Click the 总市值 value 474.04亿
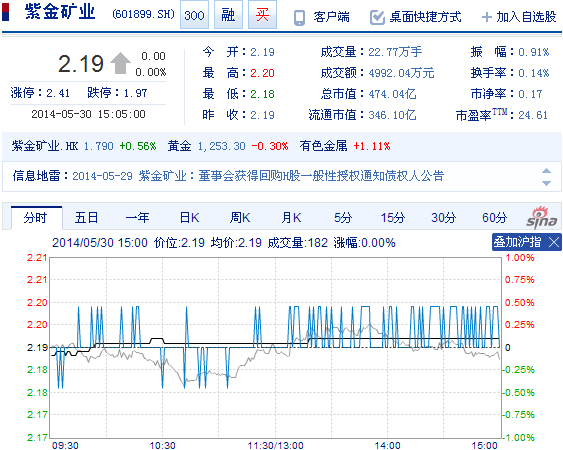The height and width of the screenshot is (450, 563). [392, 94]
